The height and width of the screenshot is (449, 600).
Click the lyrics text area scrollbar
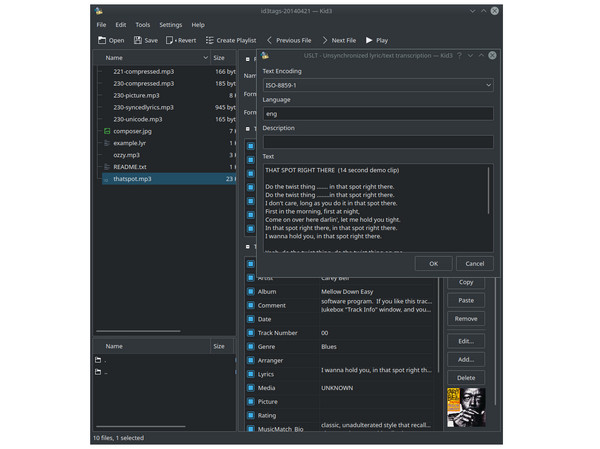pyautogui.click(x=488, y=191)
